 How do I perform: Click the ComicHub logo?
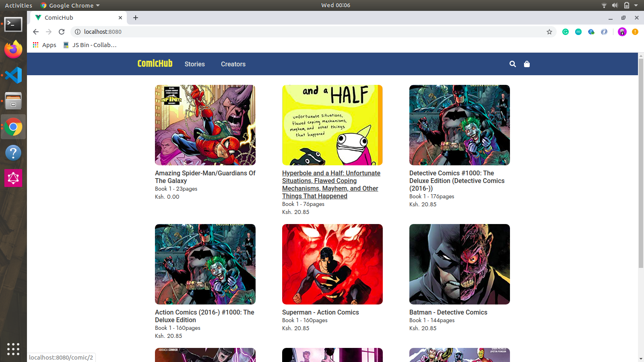tap(155, 64)
